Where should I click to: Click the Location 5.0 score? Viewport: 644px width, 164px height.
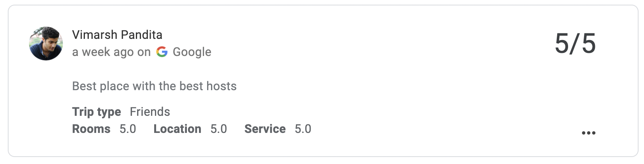(219, 129)
